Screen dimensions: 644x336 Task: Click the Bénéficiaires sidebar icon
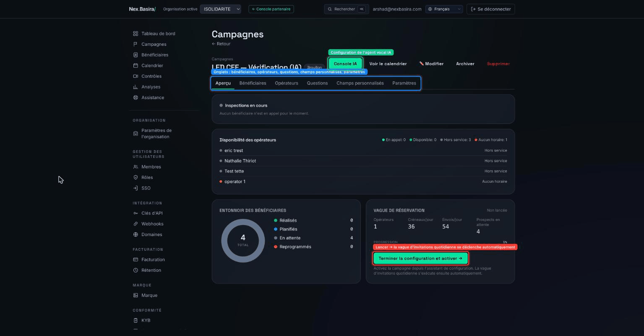pyautogui.click(x=136, y=55)
